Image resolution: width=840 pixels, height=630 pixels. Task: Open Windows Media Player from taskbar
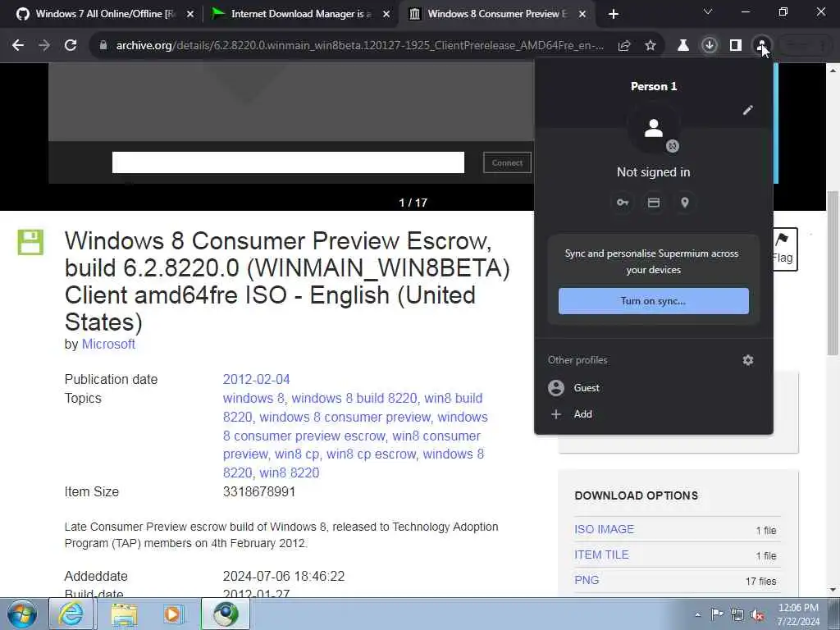coord(174,614)
